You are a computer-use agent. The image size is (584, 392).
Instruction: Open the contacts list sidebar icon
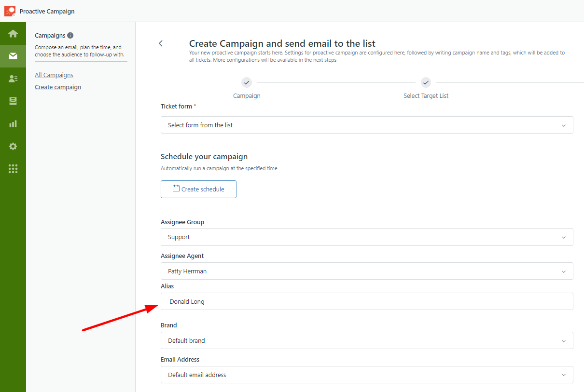(13, 79)
